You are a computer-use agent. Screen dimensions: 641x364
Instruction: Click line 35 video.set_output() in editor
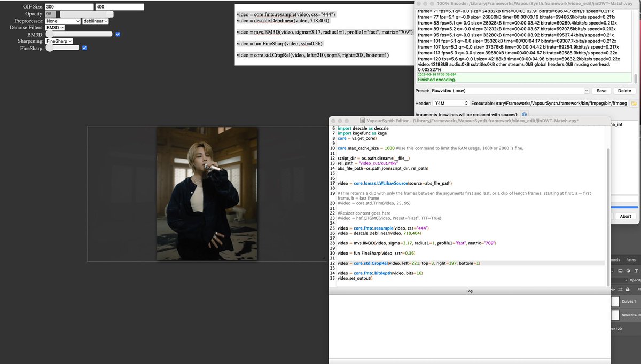[x=355, y=278]
